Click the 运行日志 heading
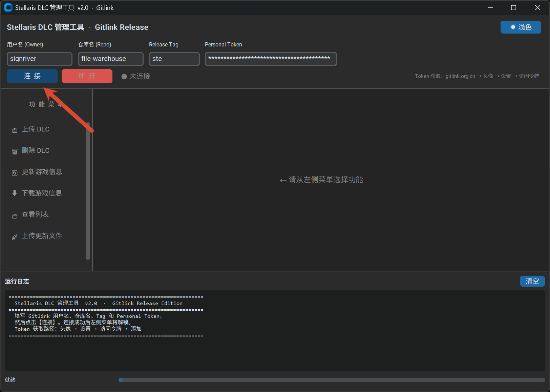Screen dimensions: 550x392 pos(17,281)
